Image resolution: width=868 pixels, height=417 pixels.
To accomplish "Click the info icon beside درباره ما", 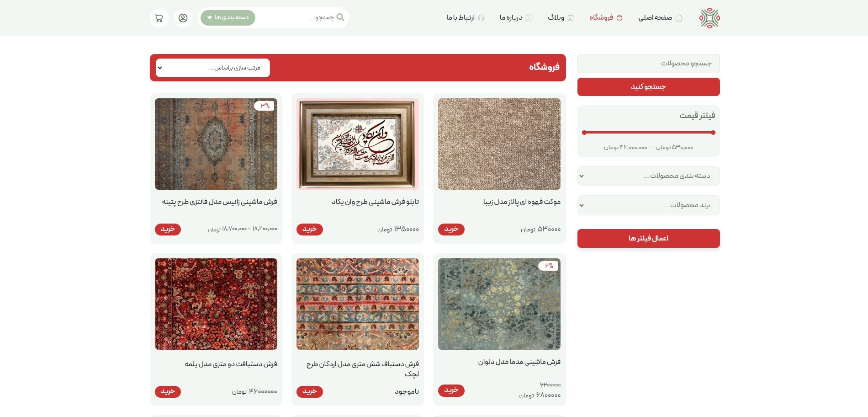I will [529, 18].
